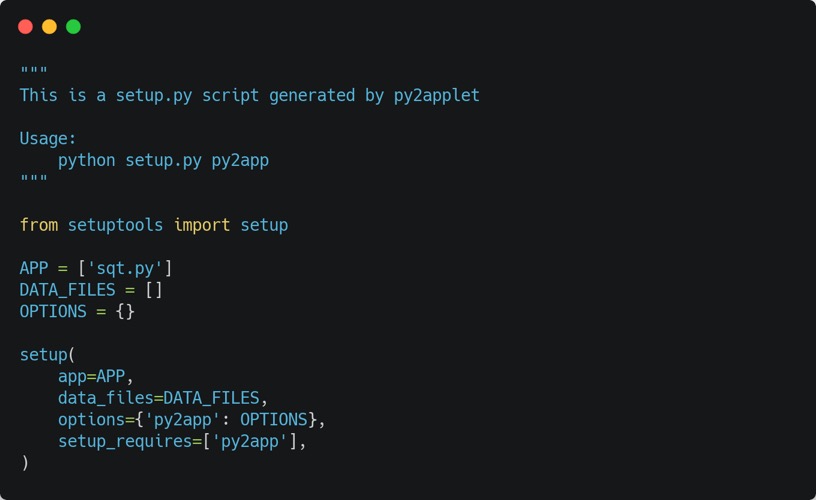Viewport: 816px width, 500px height.
Task: Click the 'python setup.py py2app' command line
Action: pos(163,160)
